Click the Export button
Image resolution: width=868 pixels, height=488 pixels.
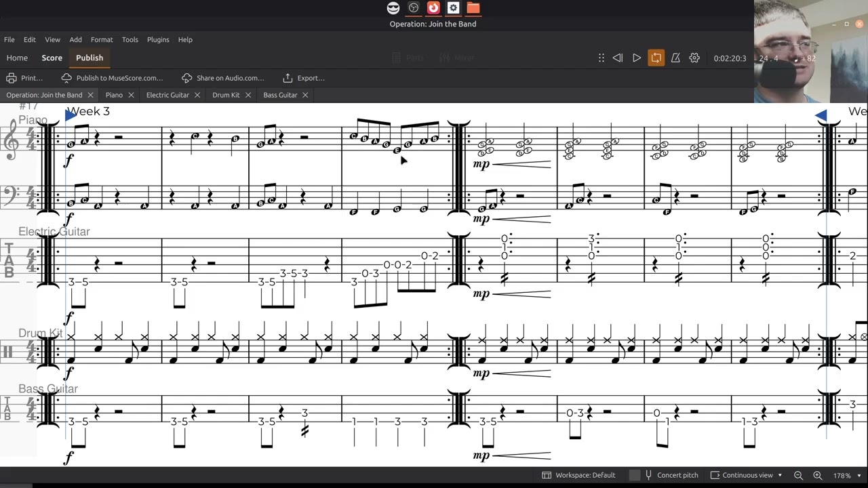click(304, 78)
